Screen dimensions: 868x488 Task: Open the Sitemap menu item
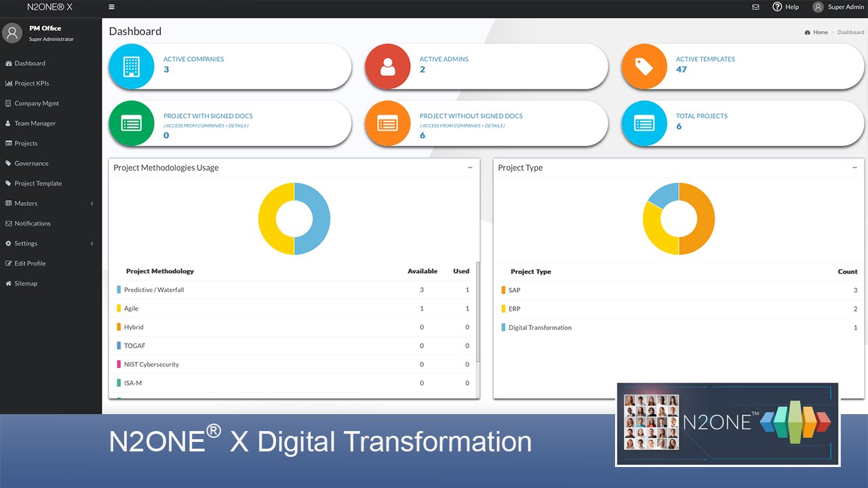[x=51, y=283]
